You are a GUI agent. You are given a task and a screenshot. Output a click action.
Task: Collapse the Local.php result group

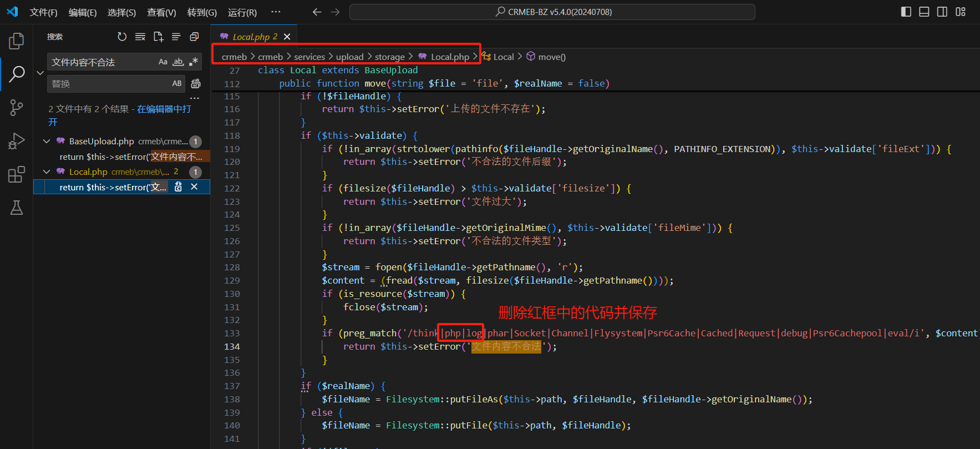(47, 172)
